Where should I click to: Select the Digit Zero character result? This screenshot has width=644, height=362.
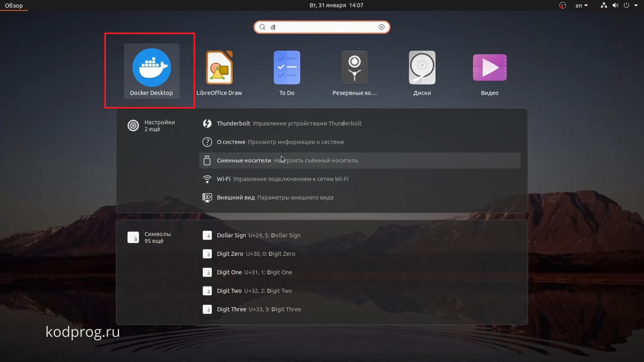[x=360, y=254]
